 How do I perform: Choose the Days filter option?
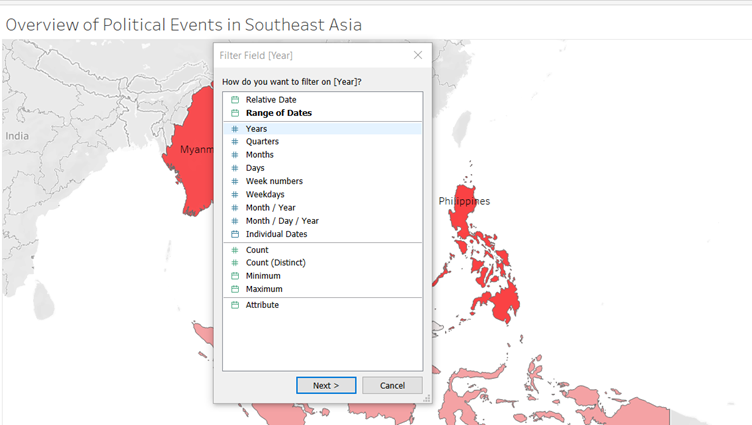coord(255,168)
